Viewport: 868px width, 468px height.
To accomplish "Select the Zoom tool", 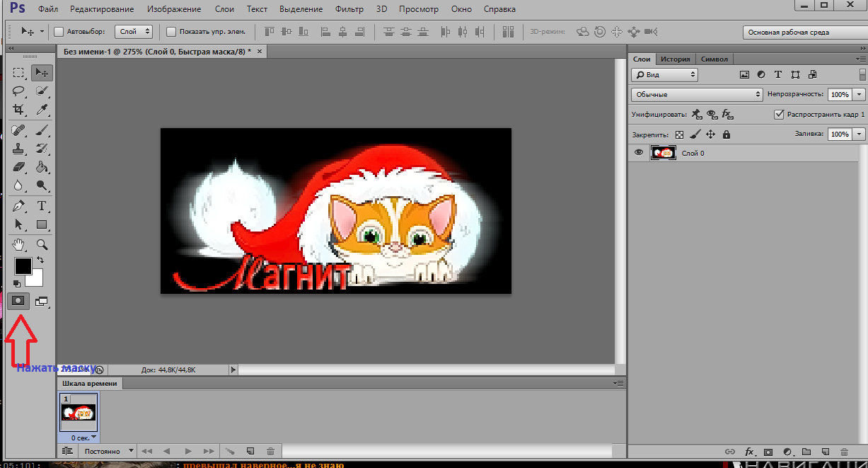I will point(41,245).
